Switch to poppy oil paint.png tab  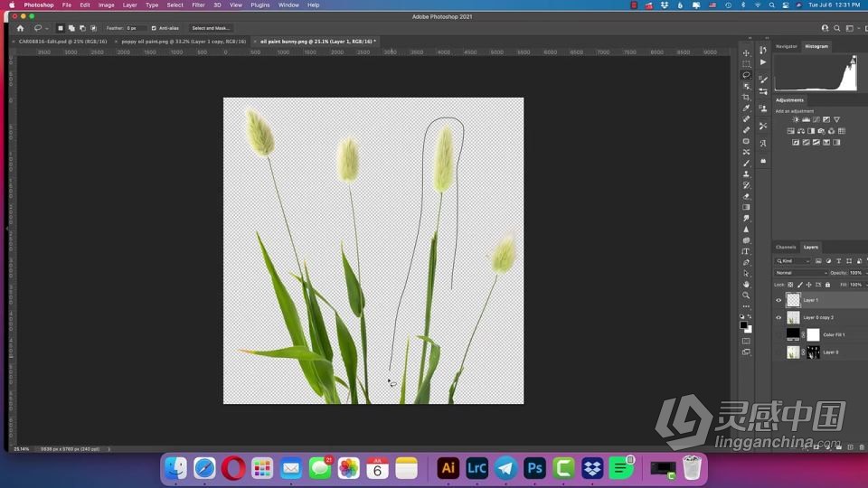[x=184, y=42]
